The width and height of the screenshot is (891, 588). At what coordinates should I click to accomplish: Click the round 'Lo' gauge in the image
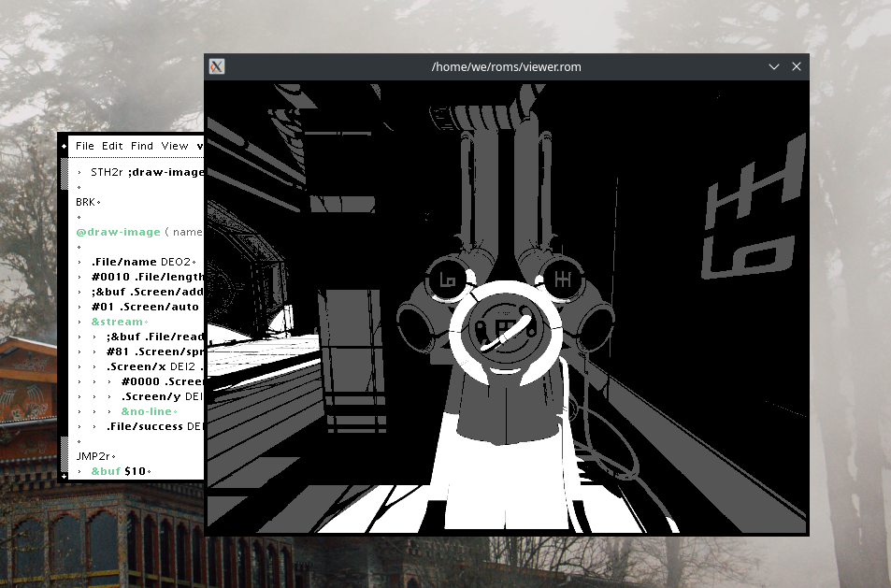pos(447,280)
